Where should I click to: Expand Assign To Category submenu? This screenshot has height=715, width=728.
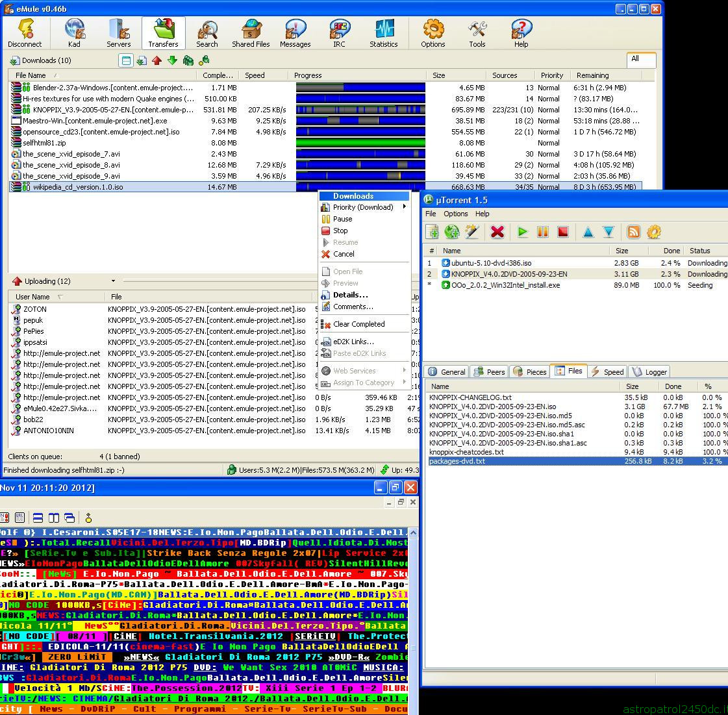pos(364,383)
